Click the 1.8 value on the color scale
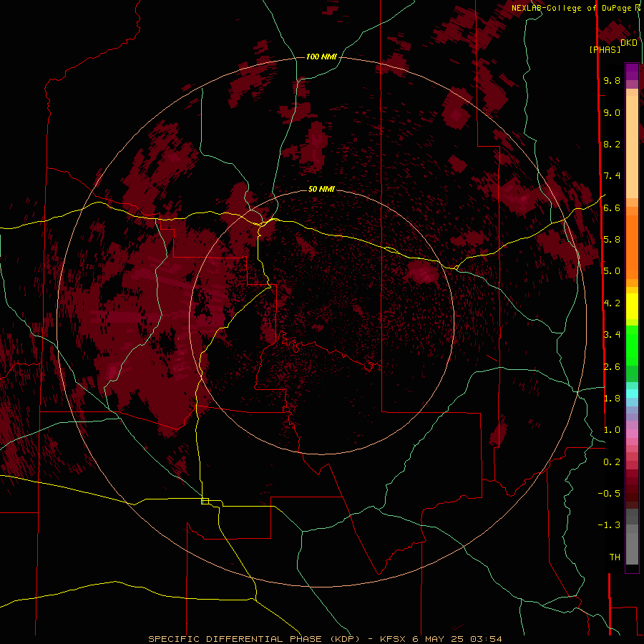Screen dimensions: 644x644 [612, 399]
